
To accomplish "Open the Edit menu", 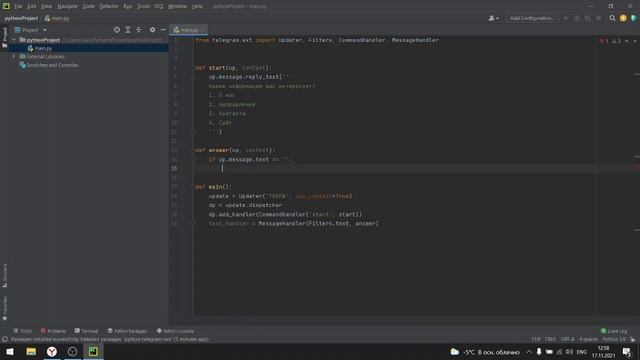I will coord(32,7).
